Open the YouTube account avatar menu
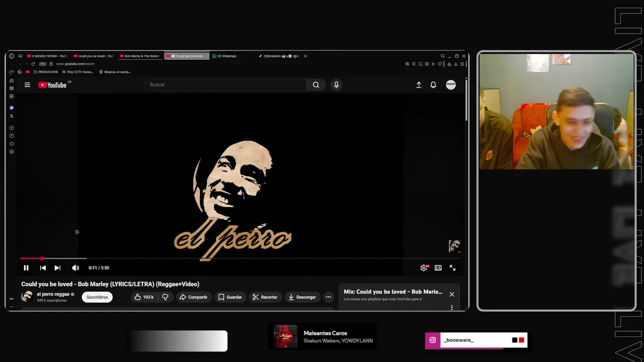Image resolution: width=644 pixels, height=362 pixels. point(451,85)
